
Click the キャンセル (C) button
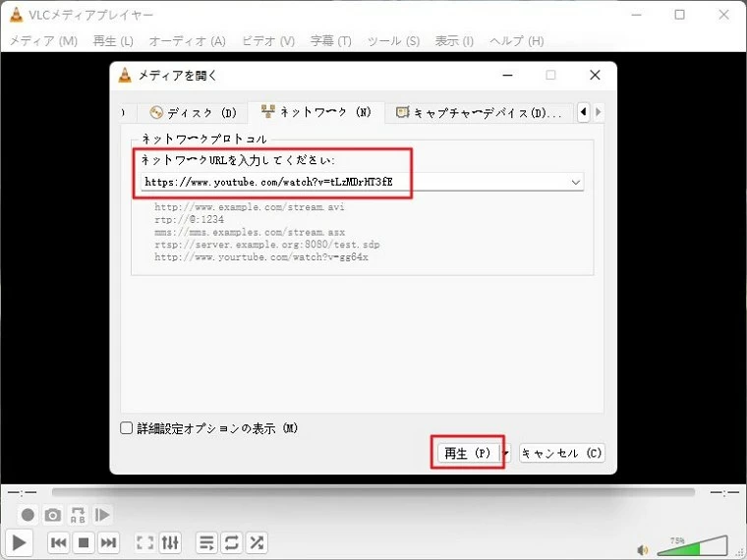pos(561,452)
